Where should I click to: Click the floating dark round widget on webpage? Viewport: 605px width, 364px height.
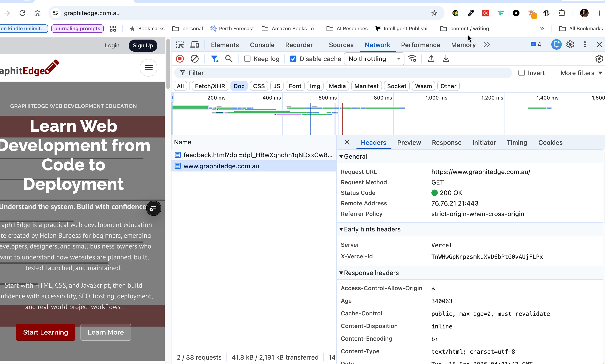click(154, 209)
